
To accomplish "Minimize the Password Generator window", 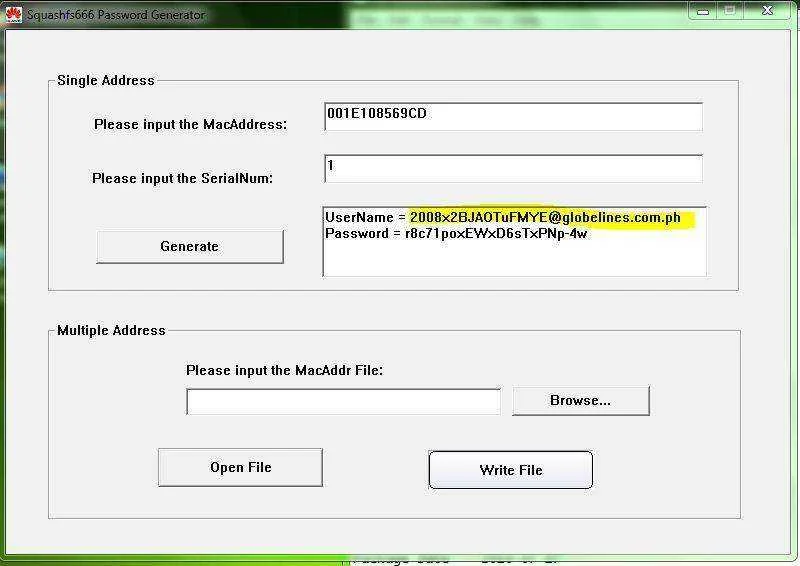I will (703, 11).
